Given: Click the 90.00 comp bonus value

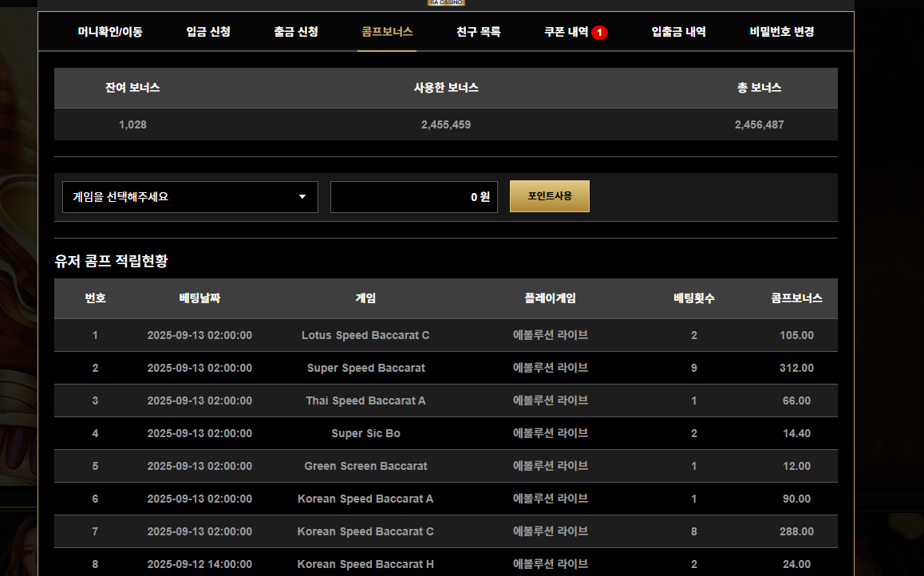Looking at the screenshot, I should pyautogui.click(x=796, y=499).
